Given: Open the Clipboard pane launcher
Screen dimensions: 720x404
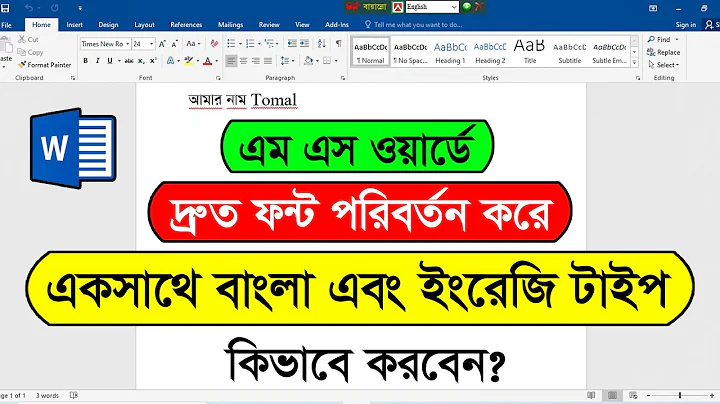Looking at the screenshot, I should 73,79.
